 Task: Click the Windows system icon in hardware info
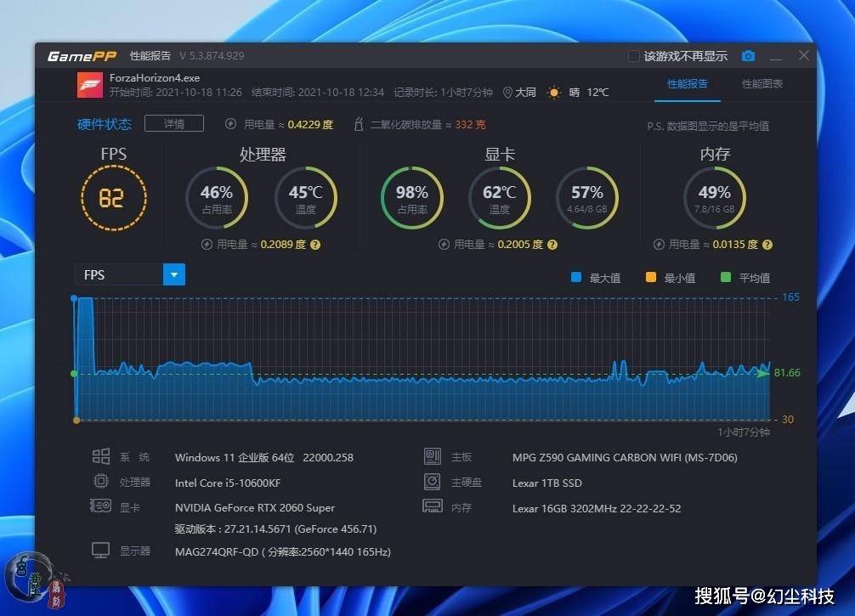[x=101, y=456]
